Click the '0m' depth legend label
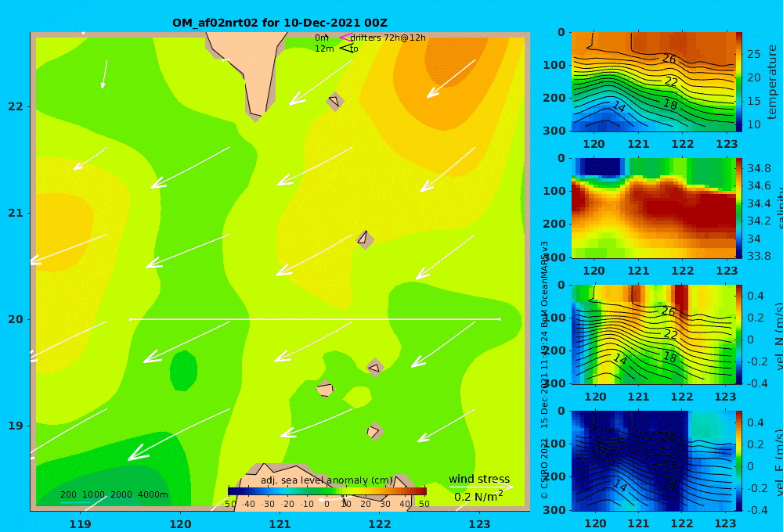Image resolution: width=783 pixels, height=532 pixels. tap(322, 38)
